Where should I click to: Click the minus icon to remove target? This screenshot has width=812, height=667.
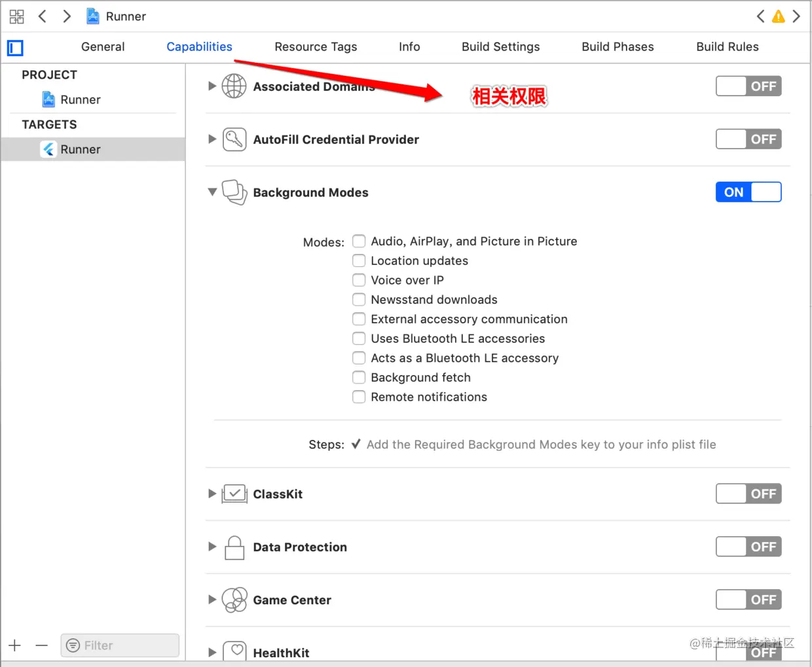pos(42,645)
